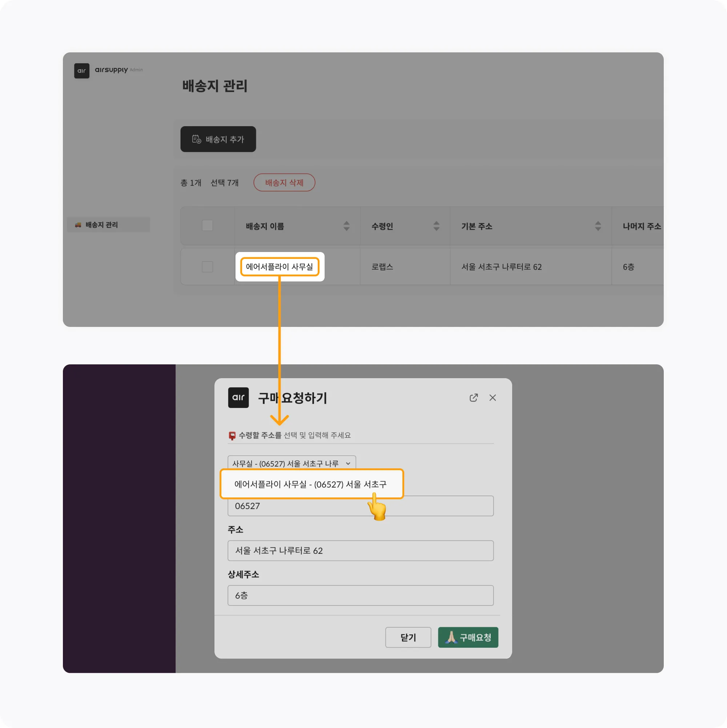Screen dimensions: 727x728
Task: Click the red mailbox icon near 수령할 주소
Action: click(232, 436)
